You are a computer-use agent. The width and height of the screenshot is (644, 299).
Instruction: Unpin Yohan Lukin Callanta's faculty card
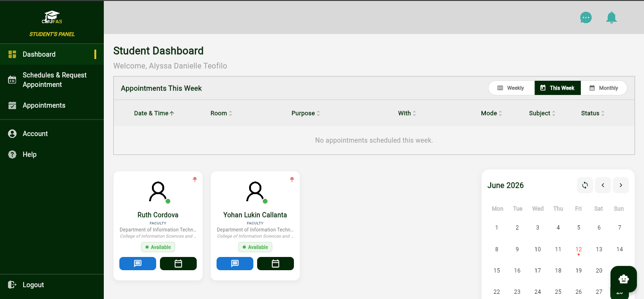(292, 179)
